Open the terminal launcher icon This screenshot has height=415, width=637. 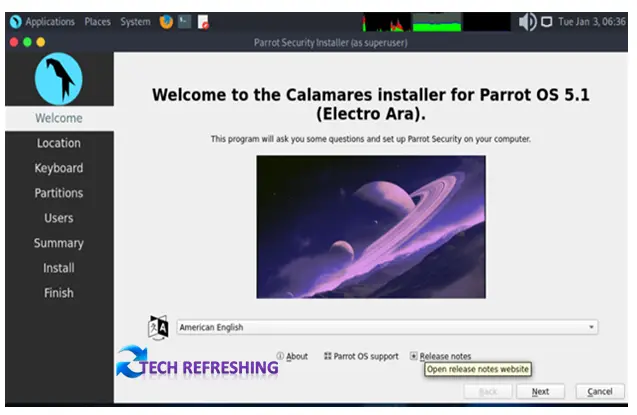click(184, 22)
